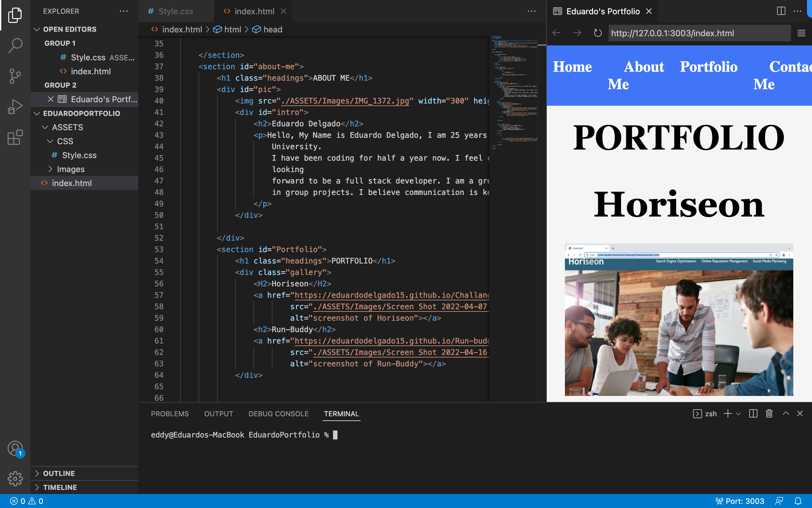Open the Run and Debug view
The height and width of the screenshot is (508, 812).
click(x=15, y=107)
